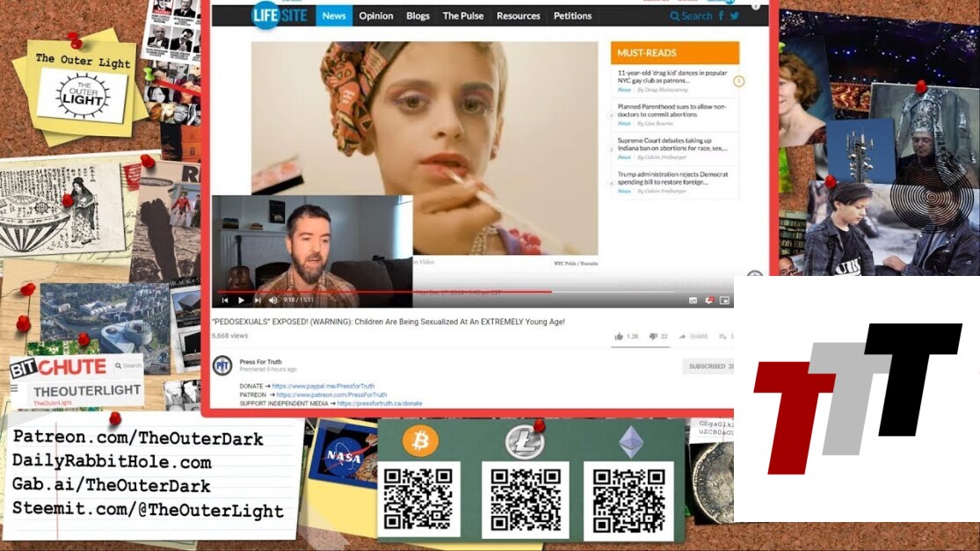Click the play button in video player

[x=241, y=301]
